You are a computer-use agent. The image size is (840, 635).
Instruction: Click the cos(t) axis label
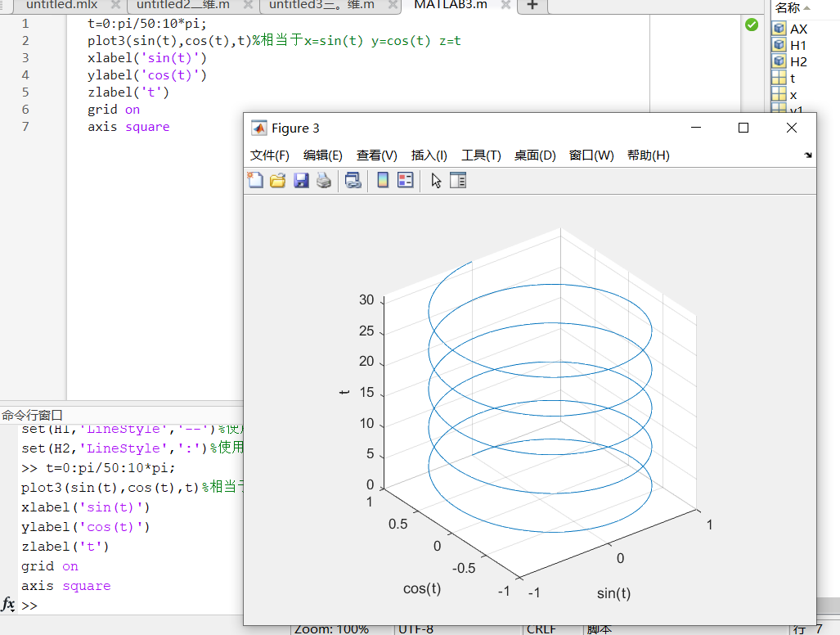(422, 588)
